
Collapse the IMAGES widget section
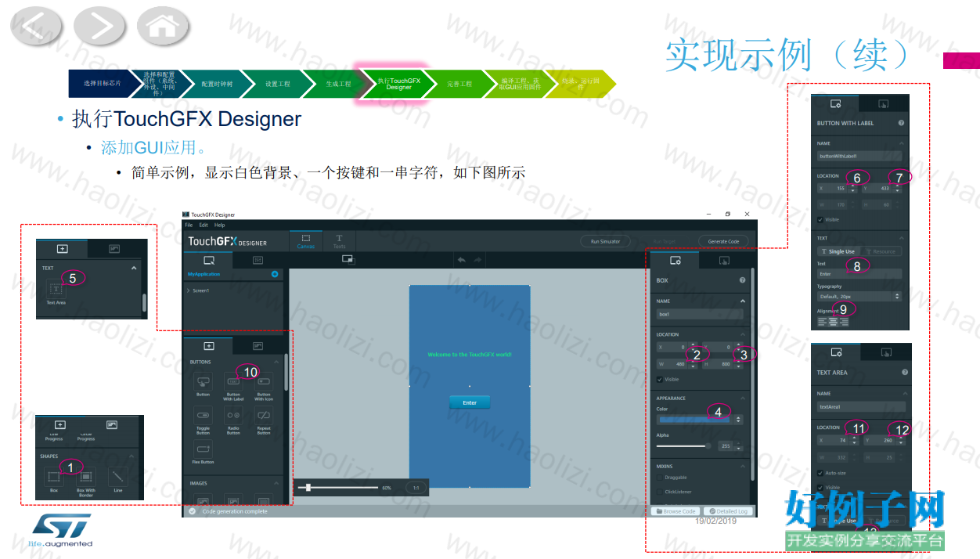point(276,483)
